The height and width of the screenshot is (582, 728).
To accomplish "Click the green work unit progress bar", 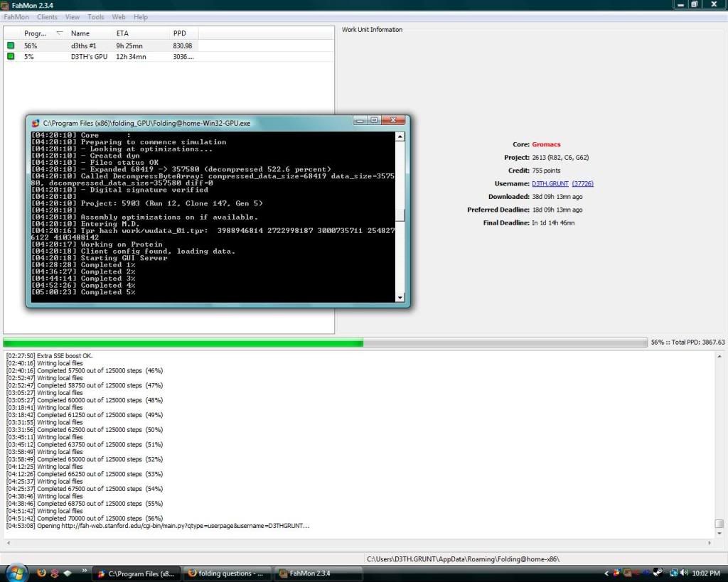I will pyautogui.click(x=325, y=343).
